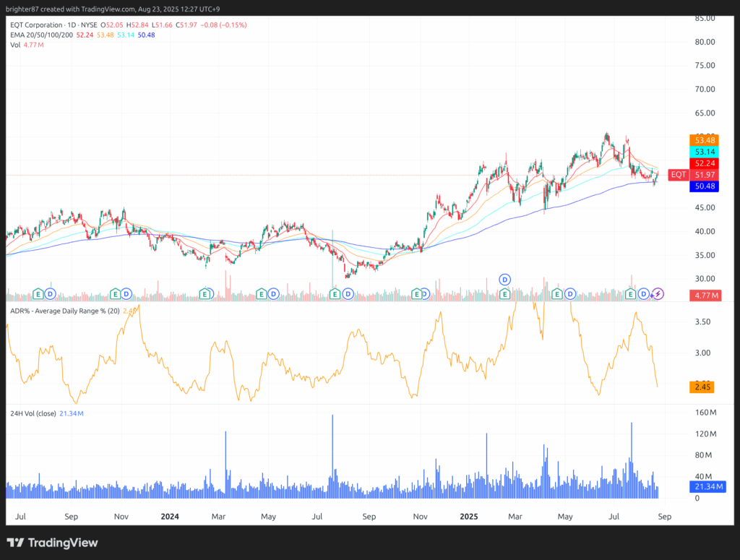
Task: Click the raised dividend marker above February 2025 earnings
Action: pyautogui.click(x=505, y=280)
